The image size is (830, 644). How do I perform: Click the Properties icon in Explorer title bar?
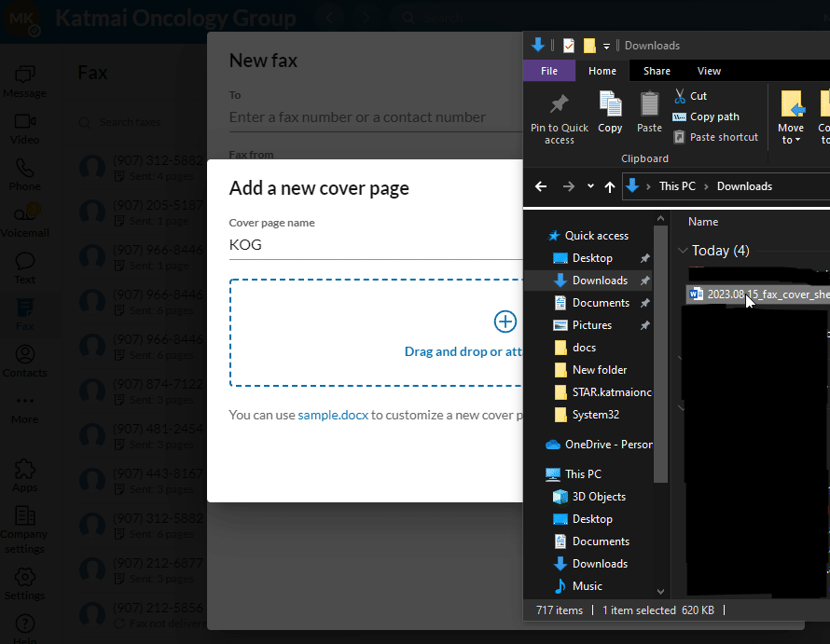coord(569,46)
